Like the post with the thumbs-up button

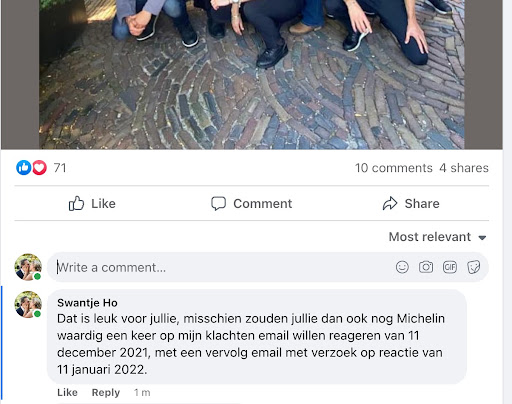[92, 203]
